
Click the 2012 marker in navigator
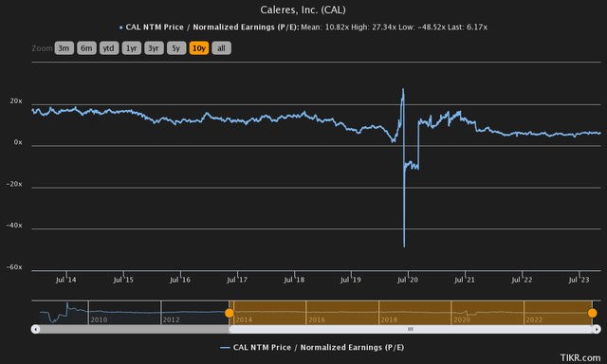point(171,319)
